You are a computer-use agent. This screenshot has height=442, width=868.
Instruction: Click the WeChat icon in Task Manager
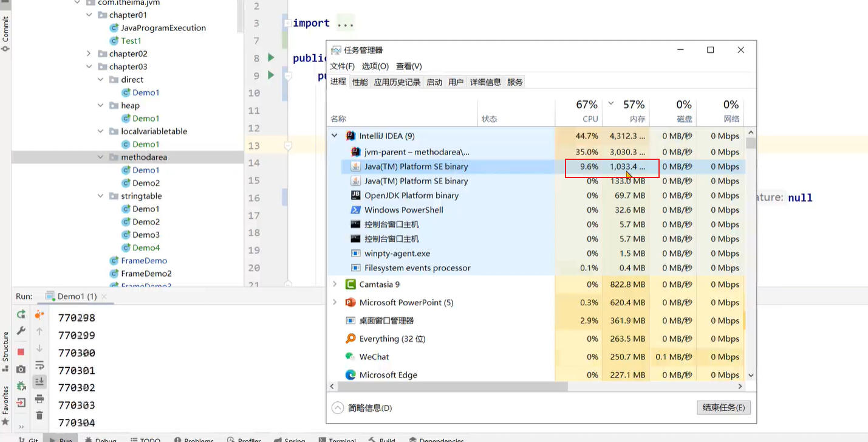(x=350, y=356)
